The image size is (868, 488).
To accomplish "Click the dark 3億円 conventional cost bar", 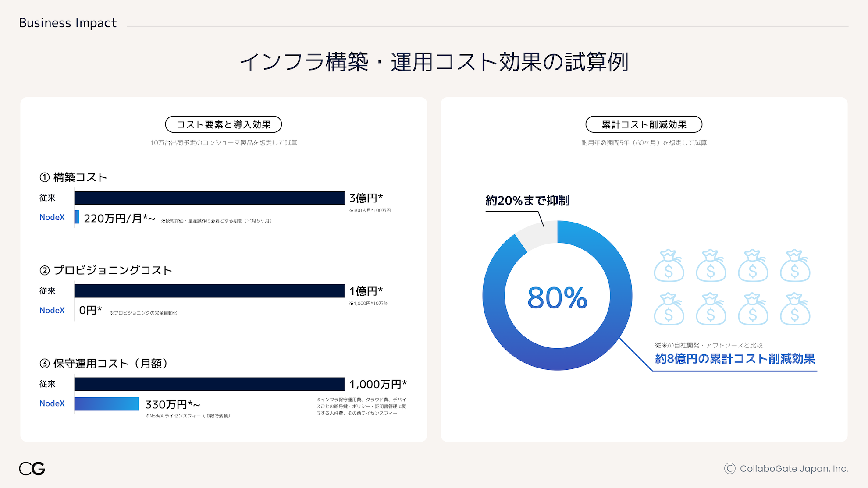I will pos(210,198).
